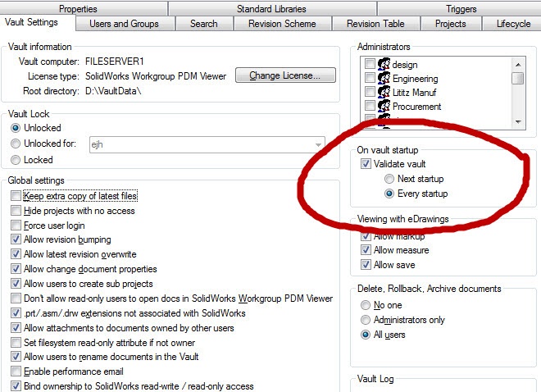The image size is (541, 392).
Task: Check the Lititz Manuf administrator checkbox
Action: 370,92
